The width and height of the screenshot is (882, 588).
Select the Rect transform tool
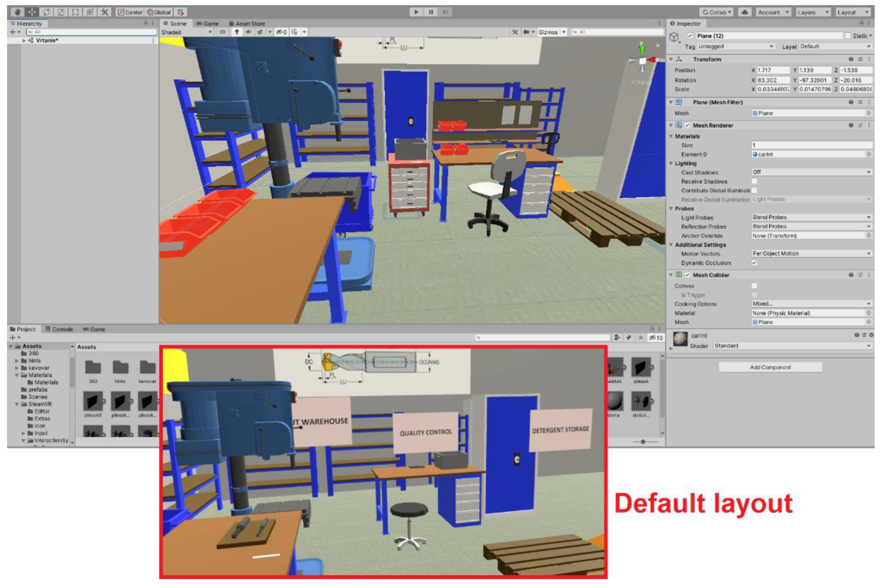75,12
